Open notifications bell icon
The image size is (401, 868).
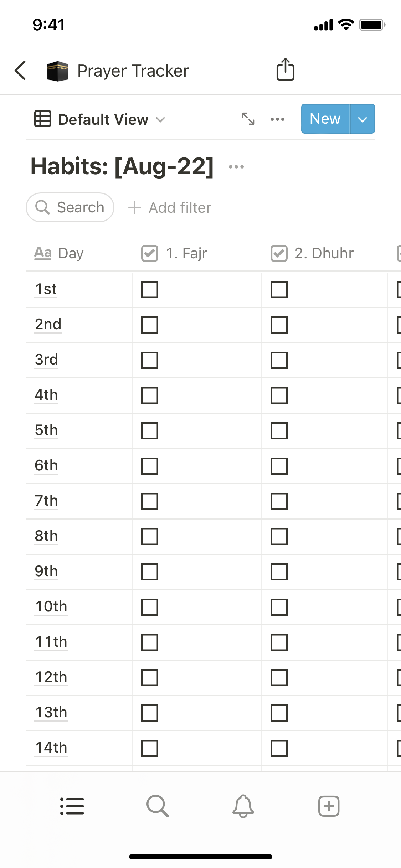[x=243, y=806]
